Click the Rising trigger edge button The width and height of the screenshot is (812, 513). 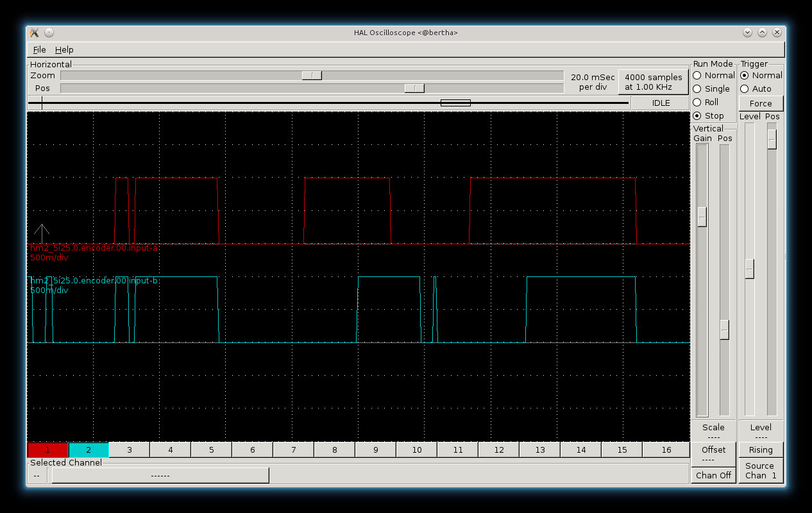(x=761, y=450)
